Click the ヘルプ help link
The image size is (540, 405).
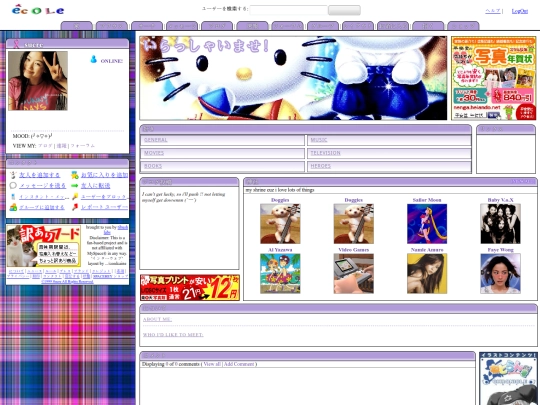492,11
